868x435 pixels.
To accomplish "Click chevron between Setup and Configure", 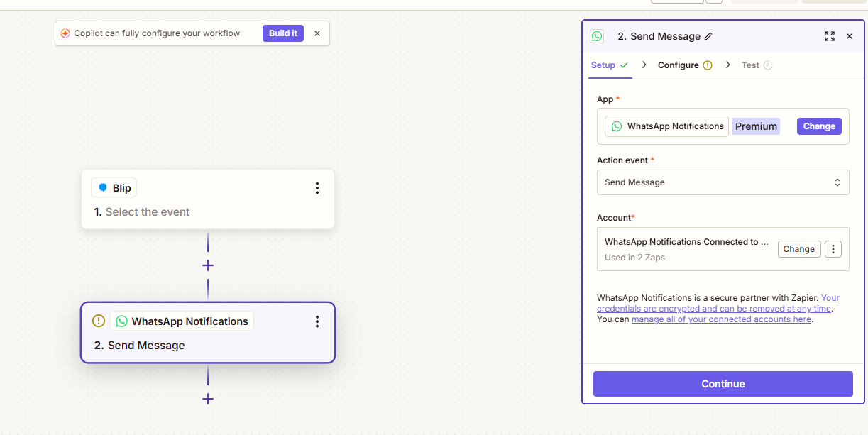I will click(x=644, y=65).
